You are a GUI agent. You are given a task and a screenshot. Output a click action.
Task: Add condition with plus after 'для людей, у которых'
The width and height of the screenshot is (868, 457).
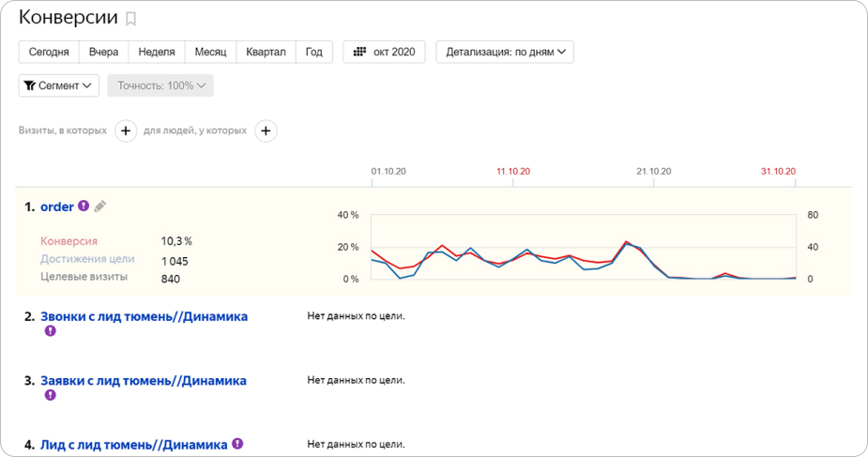pyautogui.click(x=266, y=131)
